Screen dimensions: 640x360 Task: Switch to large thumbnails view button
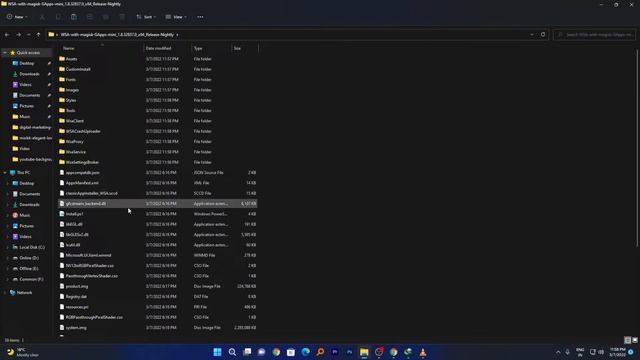tap(635, 340)
